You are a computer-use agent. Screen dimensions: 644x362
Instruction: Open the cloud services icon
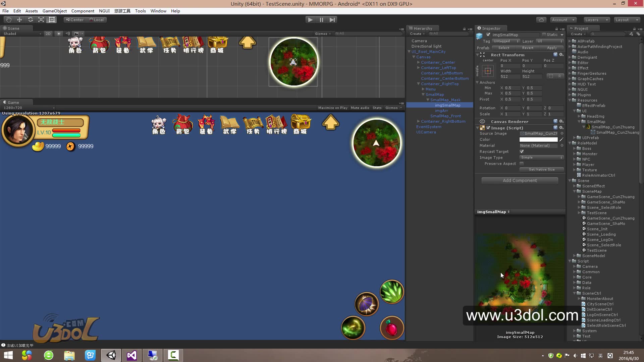(541, 20)
